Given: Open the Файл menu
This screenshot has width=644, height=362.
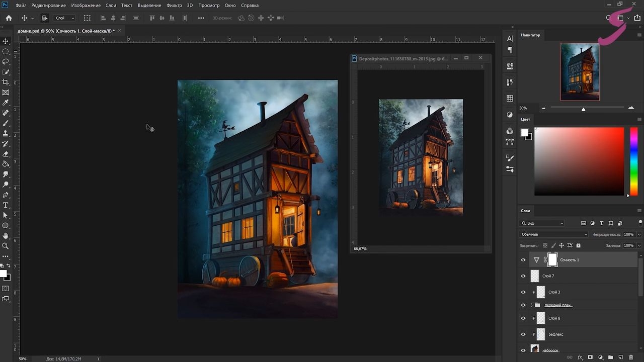Looking at the screenshot, I should point(21,6).
